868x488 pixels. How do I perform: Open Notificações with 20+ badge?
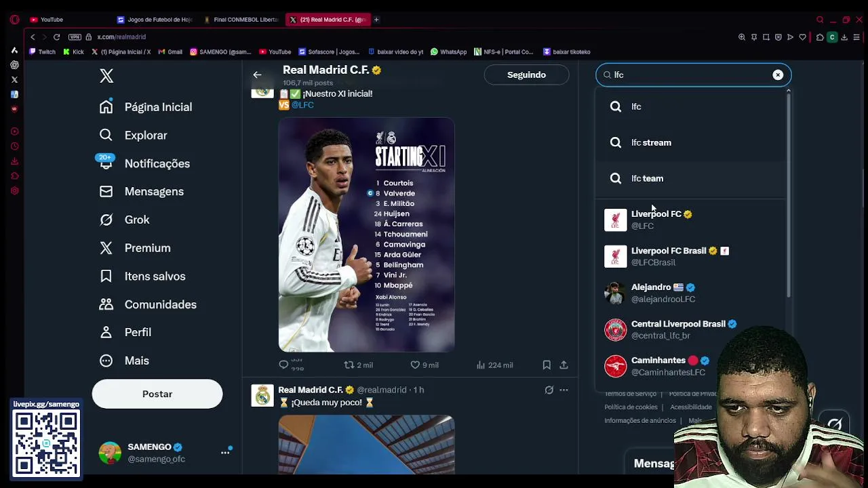click(144, 163)
